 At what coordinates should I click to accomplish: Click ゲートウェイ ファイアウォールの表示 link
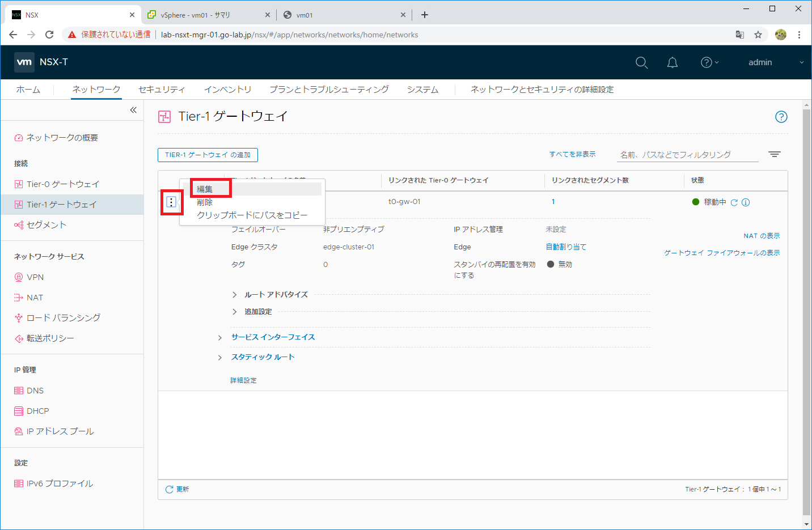click(x=722, y=253)
